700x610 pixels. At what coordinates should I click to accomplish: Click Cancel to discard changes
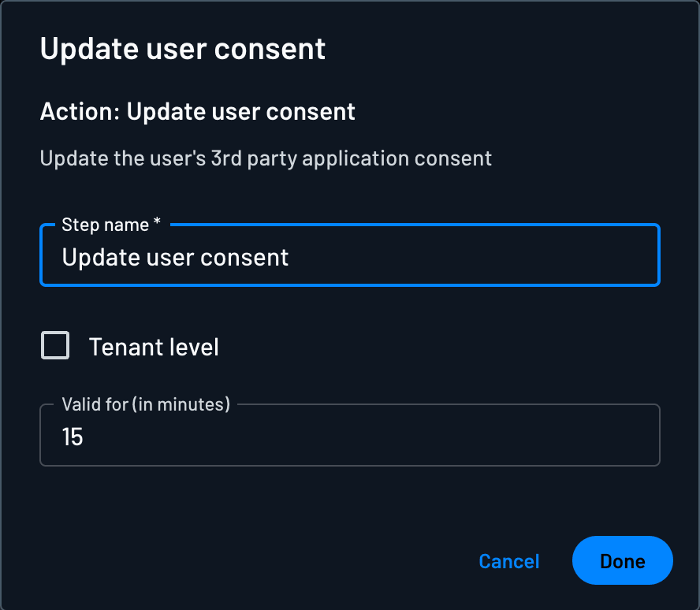point(508,561)
